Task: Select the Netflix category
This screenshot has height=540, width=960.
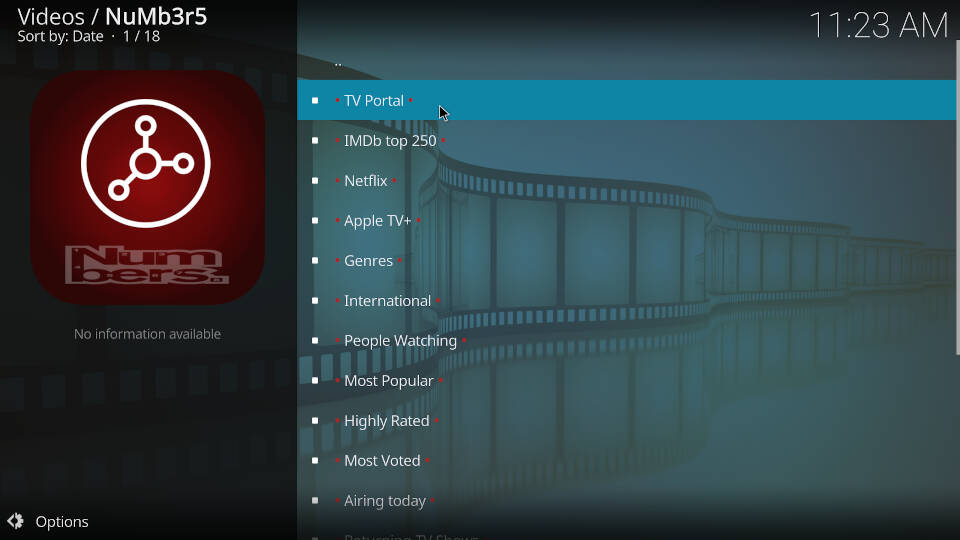Action: (626, 181)
